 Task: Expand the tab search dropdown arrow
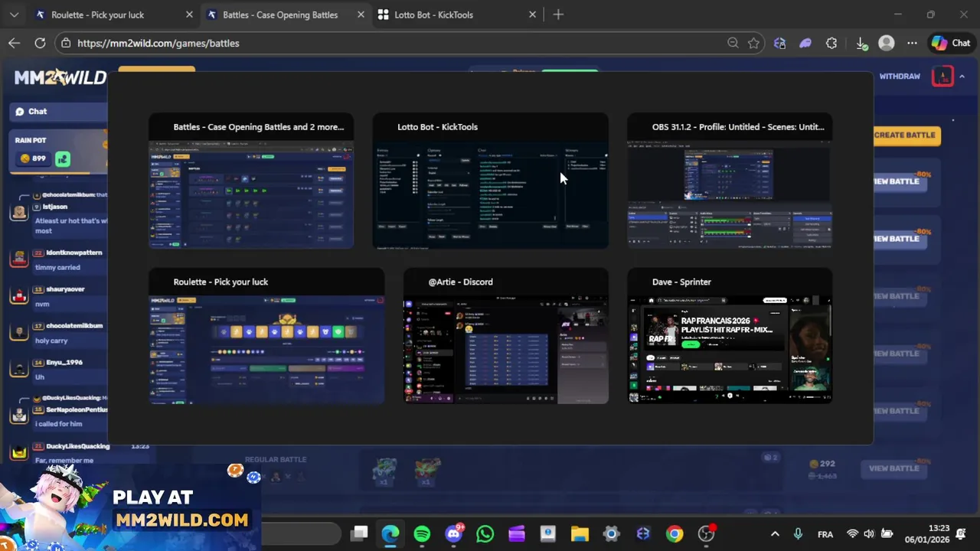click(14, 15)
